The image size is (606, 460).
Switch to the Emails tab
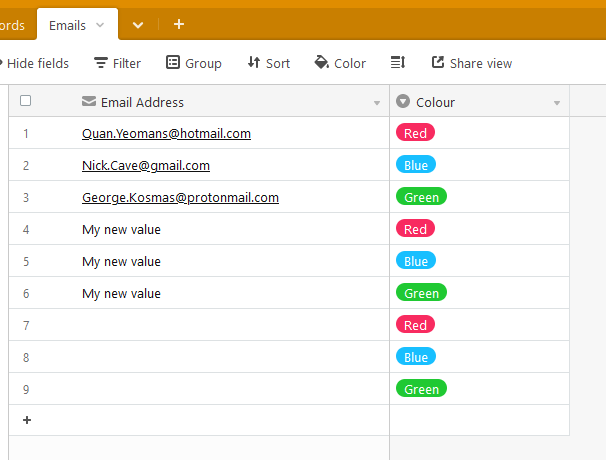(77, 24)
